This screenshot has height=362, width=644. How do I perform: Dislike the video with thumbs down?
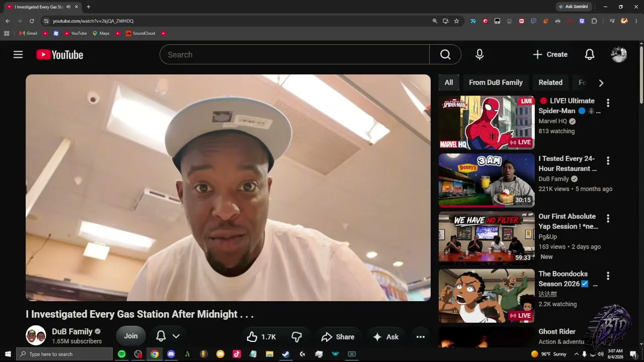[x=297, y=337]
